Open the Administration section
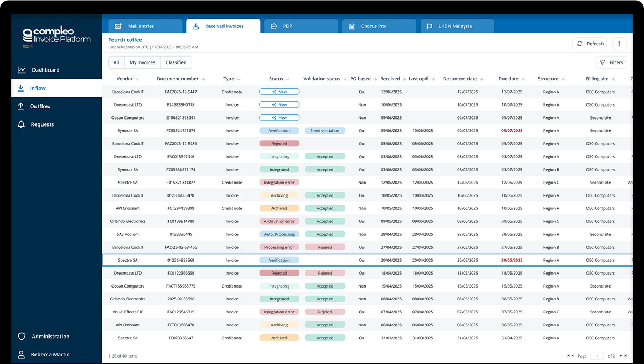 [50, 337]
